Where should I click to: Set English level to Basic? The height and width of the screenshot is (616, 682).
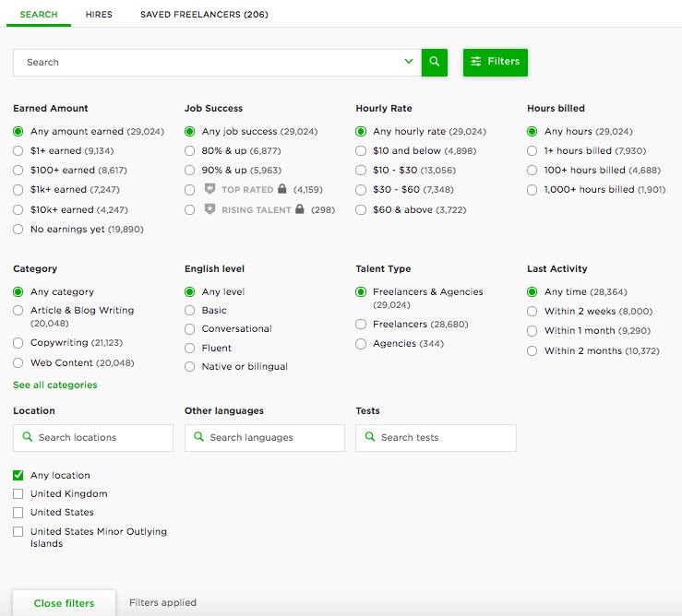tap(189, 311)
